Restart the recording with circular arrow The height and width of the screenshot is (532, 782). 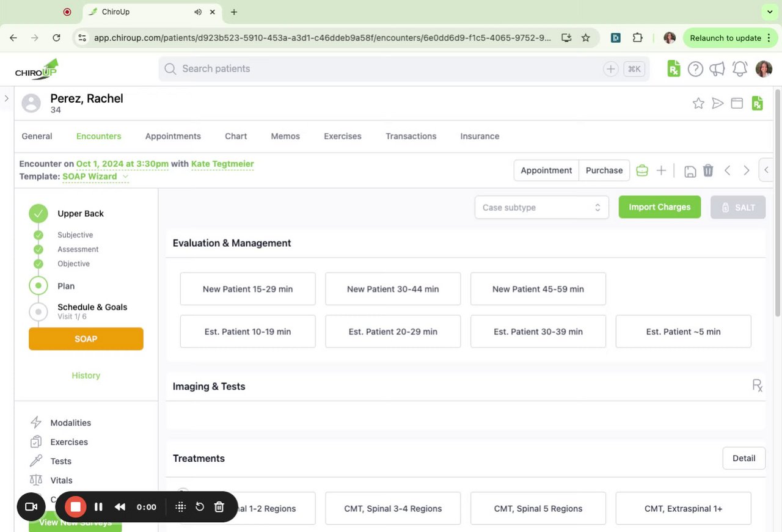[x=200, y=507]
